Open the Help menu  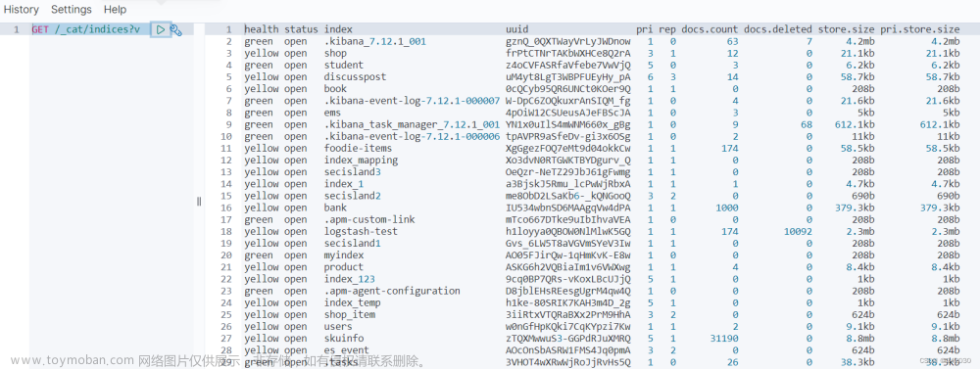tap(115, 10)
